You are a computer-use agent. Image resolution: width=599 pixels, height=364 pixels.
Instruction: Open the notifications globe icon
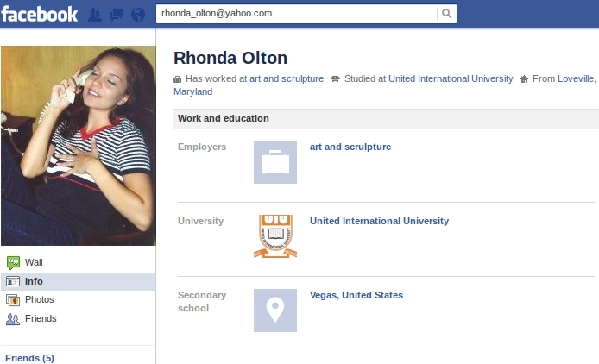[138, 15]
